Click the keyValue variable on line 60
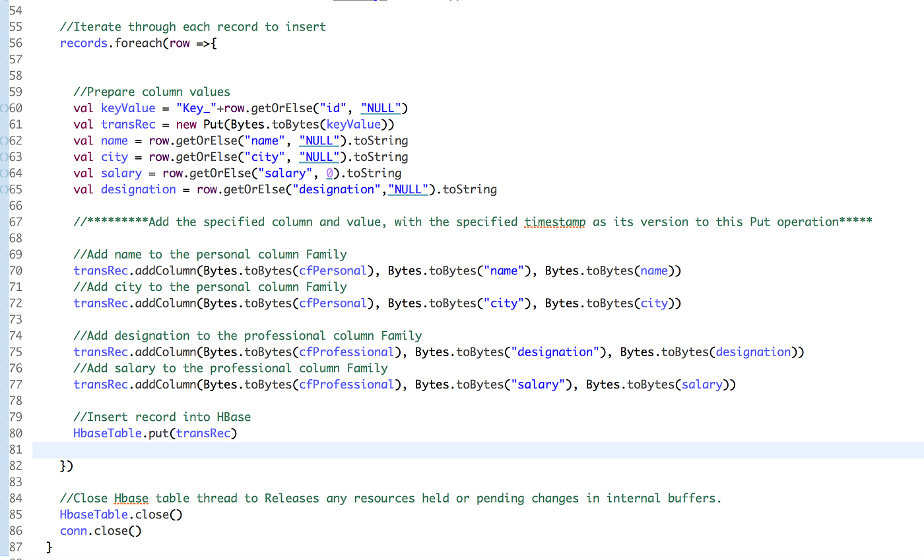Image resolution: width=924 pixels, height=560 pixels. [127, 108]
